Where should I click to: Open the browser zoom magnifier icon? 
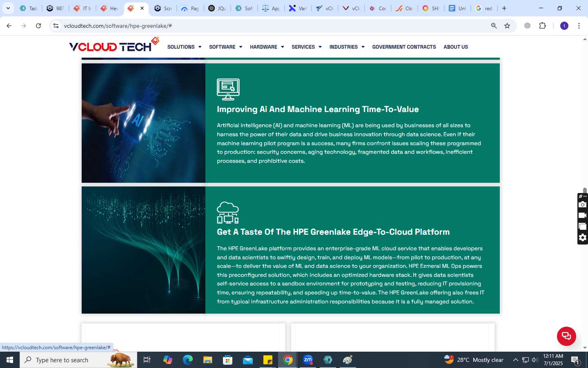click(494, 26)
